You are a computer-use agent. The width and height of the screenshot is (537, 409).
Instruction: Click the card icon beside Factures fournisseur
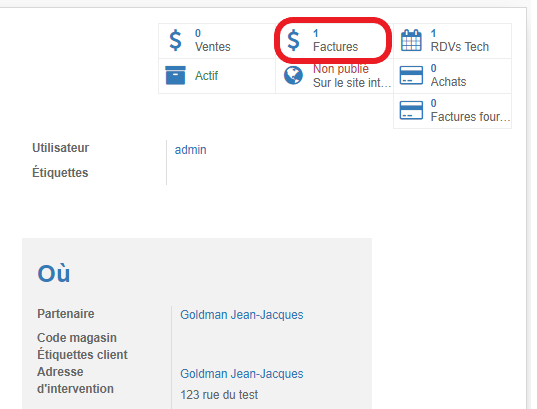click(411, 110)
